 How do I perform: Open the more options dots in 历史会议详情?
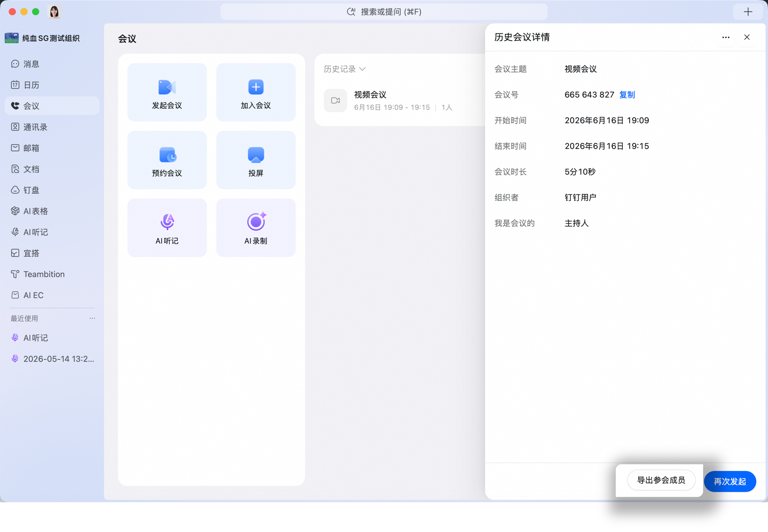point(726,37)
